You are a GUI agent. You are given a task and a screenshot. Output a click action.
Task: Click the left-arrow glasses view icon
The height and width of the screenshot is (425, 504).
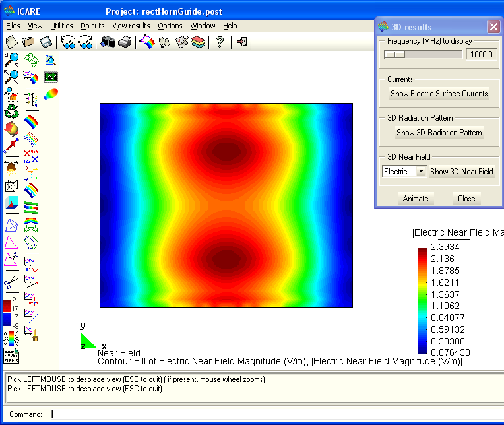pos(68,42)
